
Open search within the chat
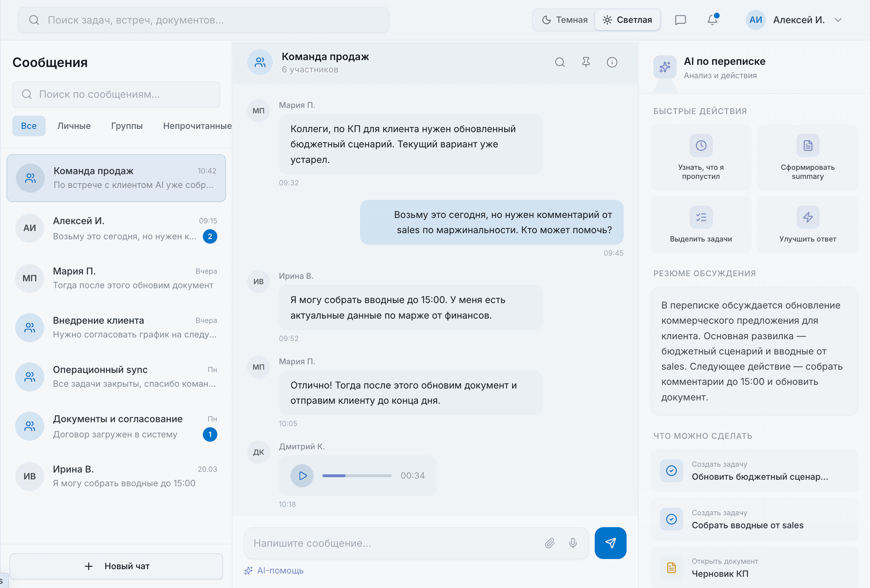click(x=560, y=62)
